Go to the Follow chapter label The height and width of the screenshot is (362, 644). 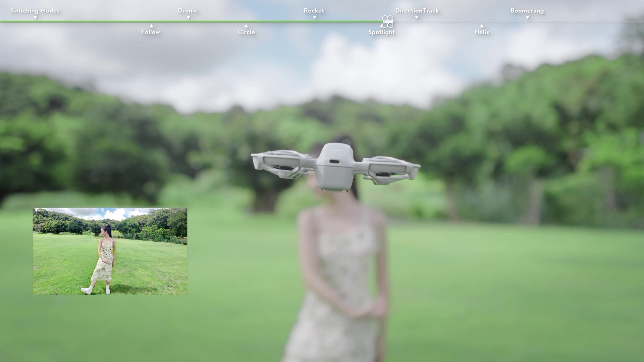pos(150,32)
